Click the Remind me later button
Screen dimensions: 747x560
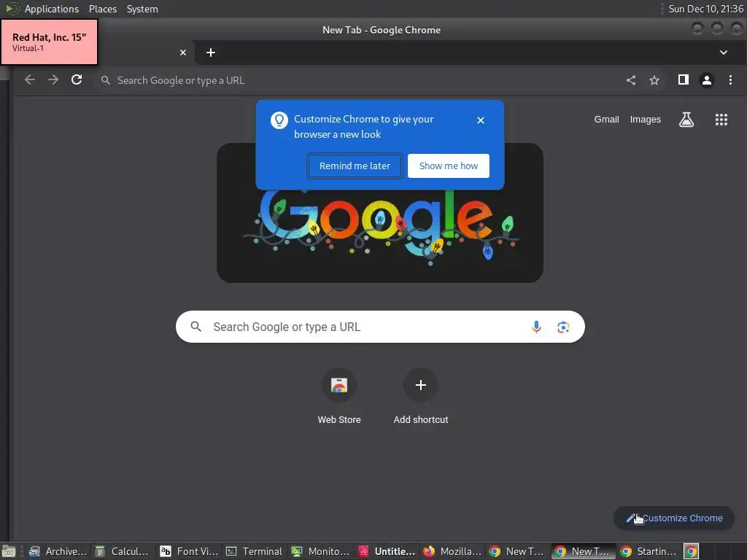(x=355, y=166)
